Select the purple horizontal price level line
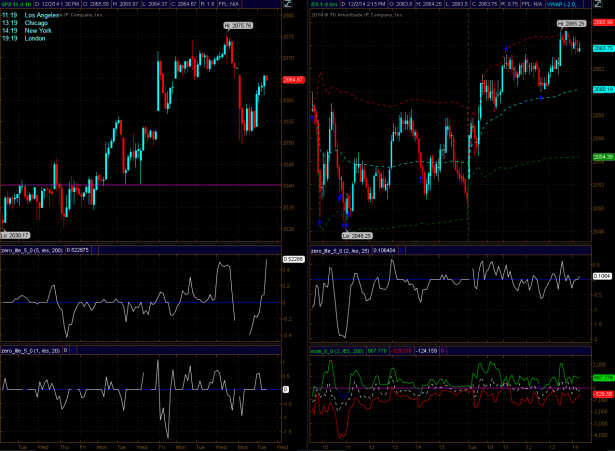 pyautogui.click(x=150, y=184)
